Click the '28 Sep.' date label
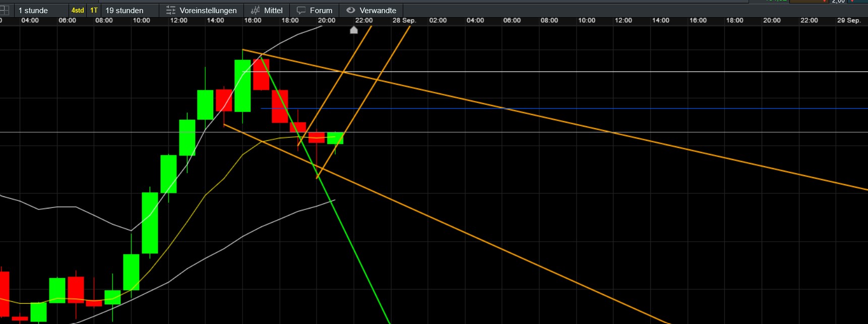The width and height of the screenshot is (868, 324). click(x=404, y=20)
